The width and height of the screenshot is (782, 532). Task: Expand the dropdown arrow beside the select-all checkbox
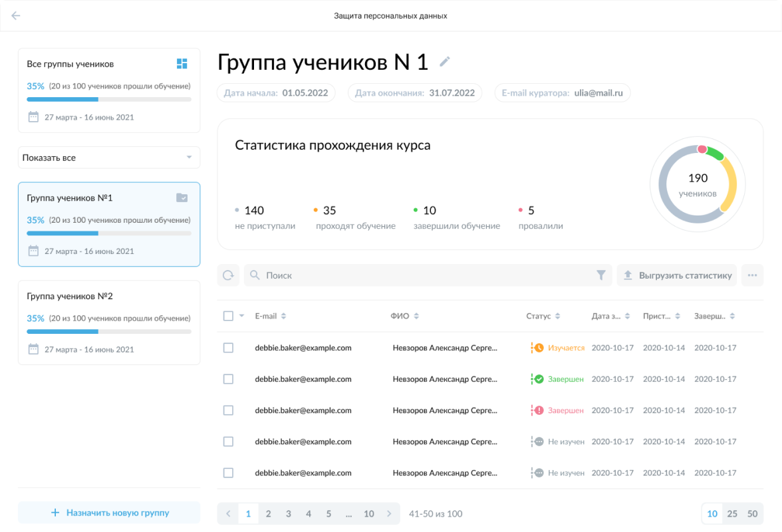[240, 315]
